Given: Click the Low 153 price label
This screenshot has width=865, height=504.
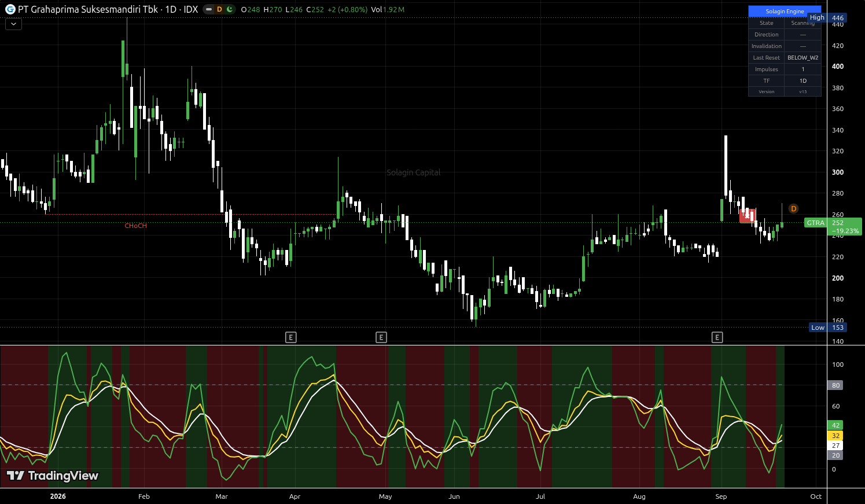Looking at the screenshot, I should (x=828, y=328).
